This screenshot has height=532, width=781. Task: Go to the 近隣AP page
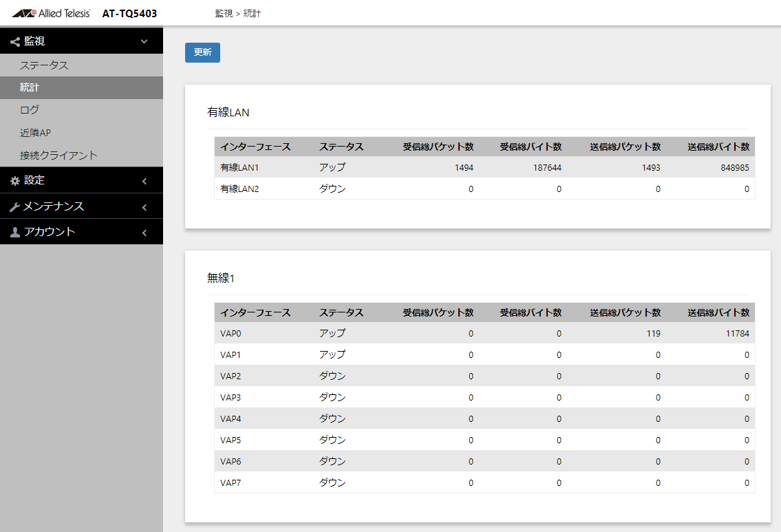(x=36, y=132)
